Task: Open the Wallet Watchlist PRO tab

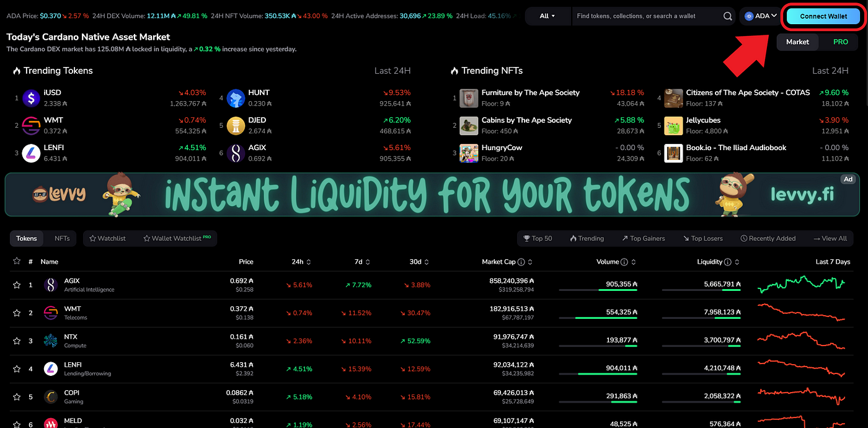Action: pyautogui.click(x=177, y=238)
